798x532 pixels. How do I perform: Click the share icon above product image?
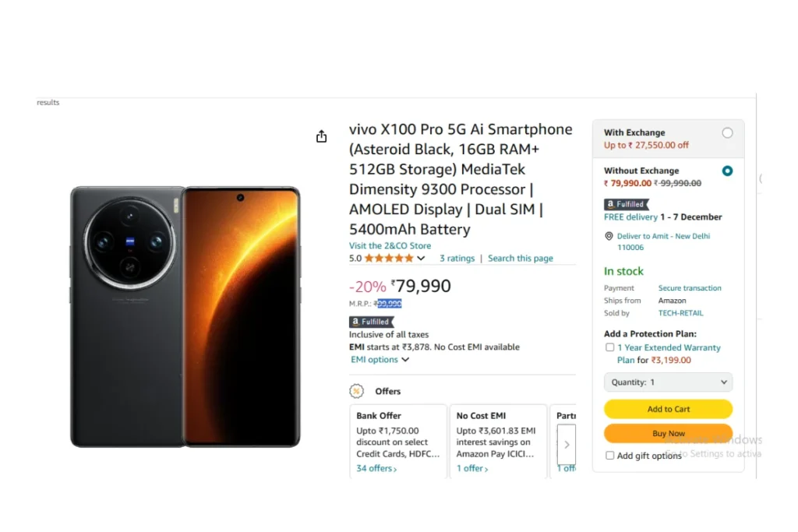321,136
